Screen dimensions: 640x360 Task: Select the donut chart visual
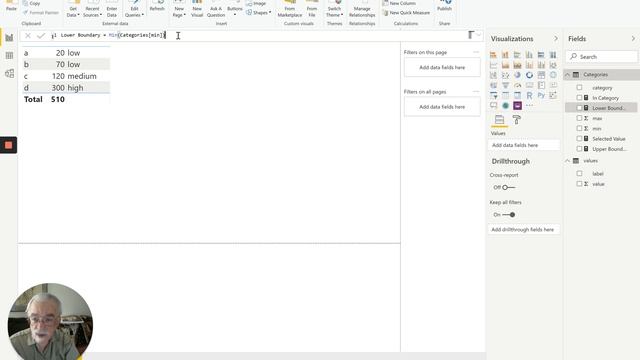click(529, 75)
